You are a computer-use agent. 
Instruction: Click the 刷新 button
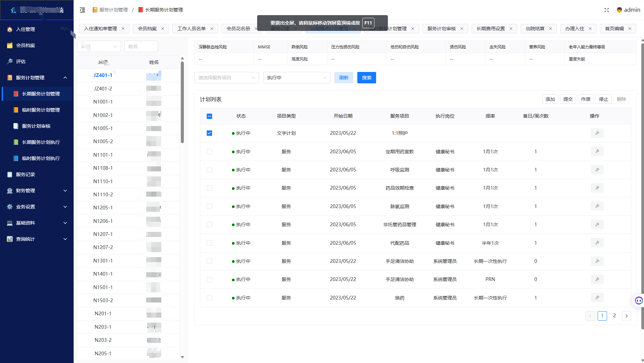pyautogui.click(x=344, y=78)
